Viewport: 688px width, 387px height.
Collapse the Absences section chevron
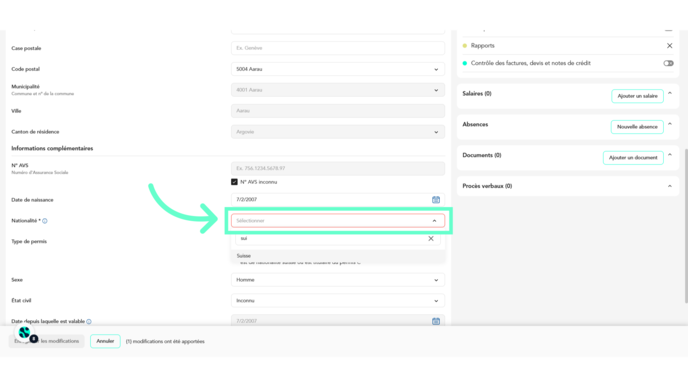670,124
